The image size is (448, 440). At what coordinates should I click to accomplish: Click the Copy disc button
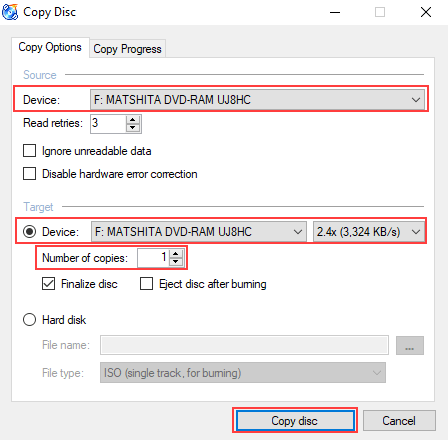pyautogui.click(x=295, y=420)
